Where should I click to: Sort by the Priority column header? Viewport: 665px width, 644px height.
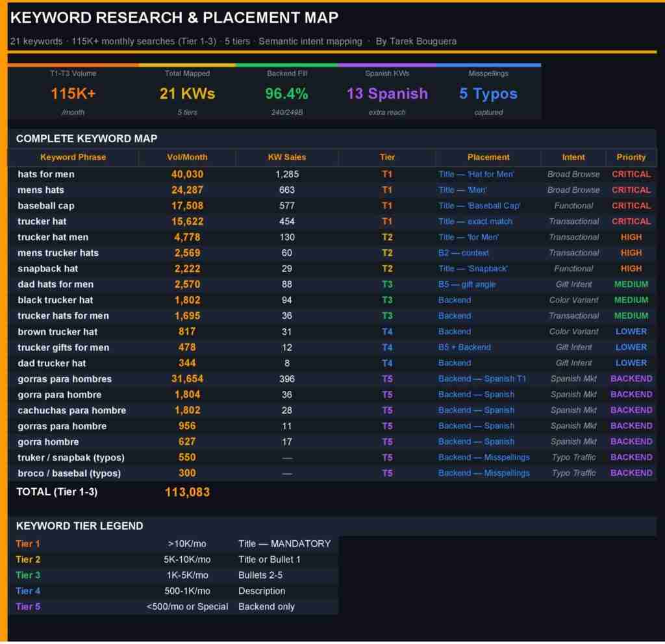pos(631,157)
